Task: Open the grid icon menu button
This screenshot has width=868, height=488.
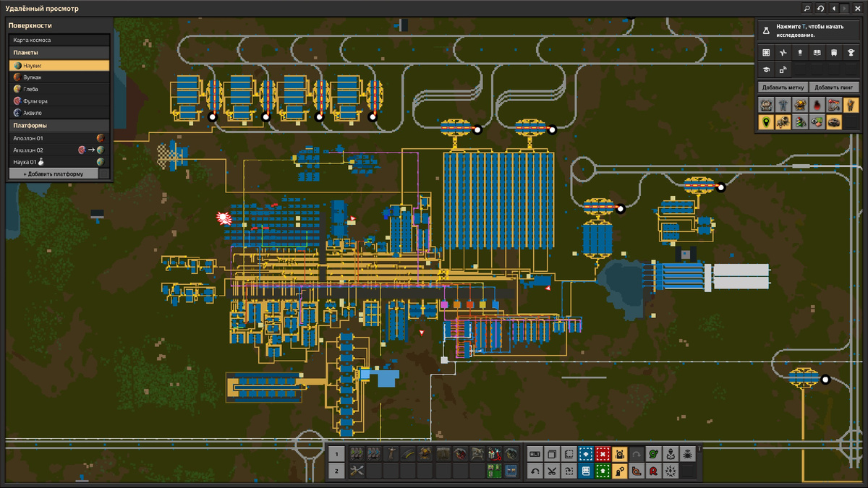Action: [x=766, y=53]
